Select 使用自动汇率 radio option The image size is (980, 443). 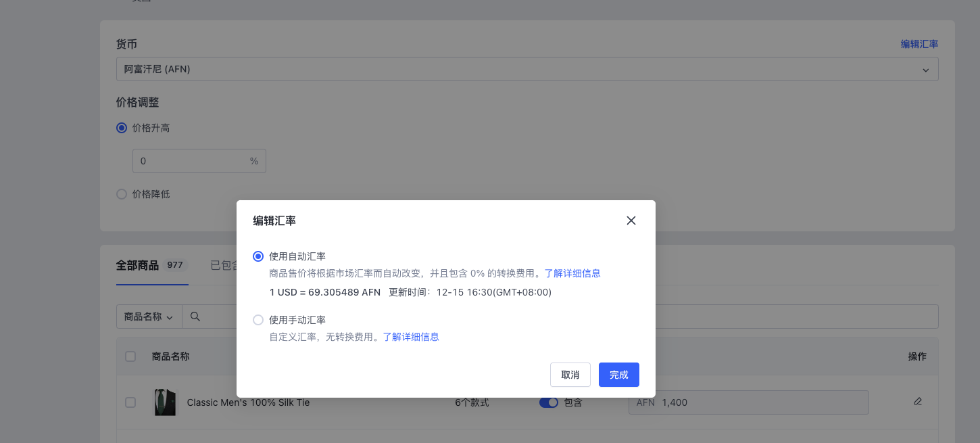258,256
